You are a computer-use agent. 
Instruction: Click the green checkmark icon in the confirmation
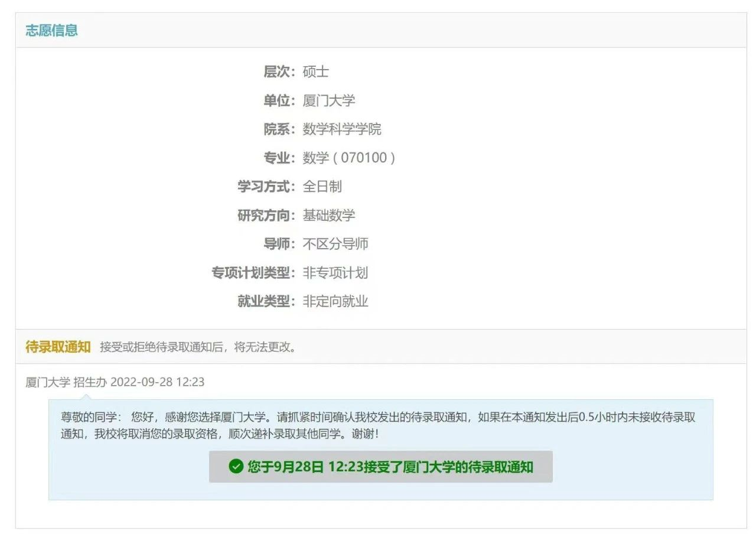pos(236,467)
